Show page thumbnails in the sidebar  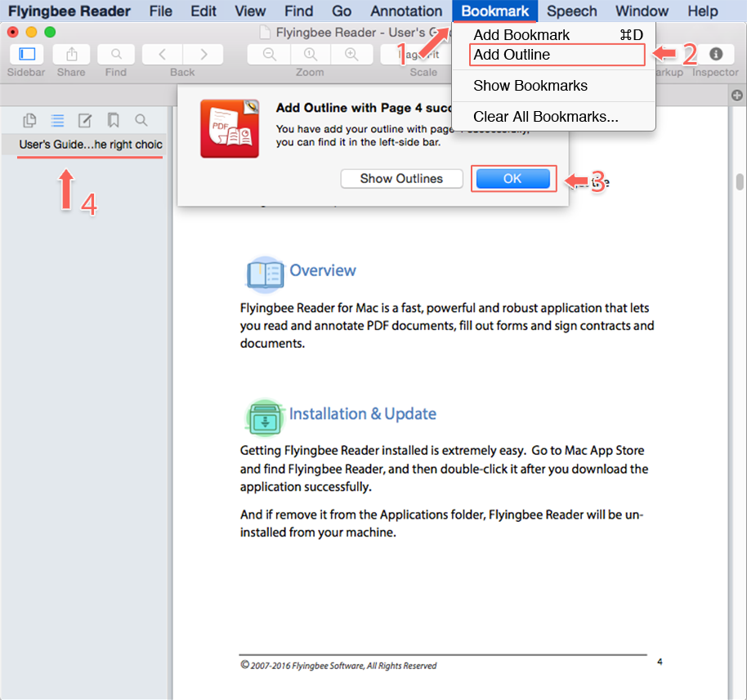point(29,120)
